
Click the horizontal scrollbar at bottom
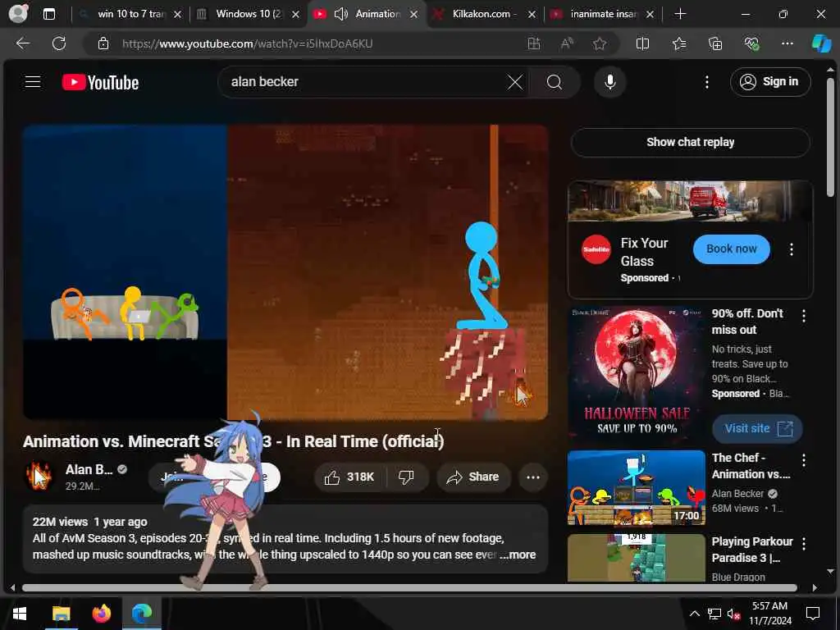coord(410,587)
